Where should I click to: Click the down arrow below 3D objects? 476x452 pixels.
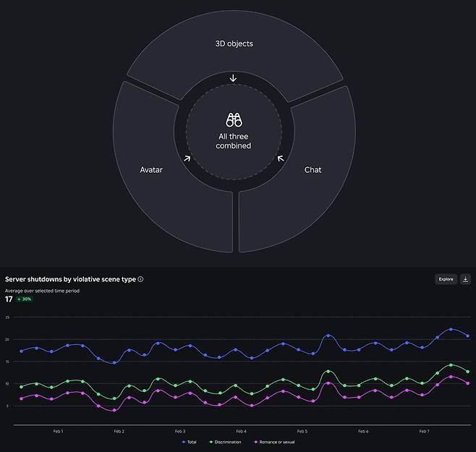pyautogui.click(x=233, y=78)
